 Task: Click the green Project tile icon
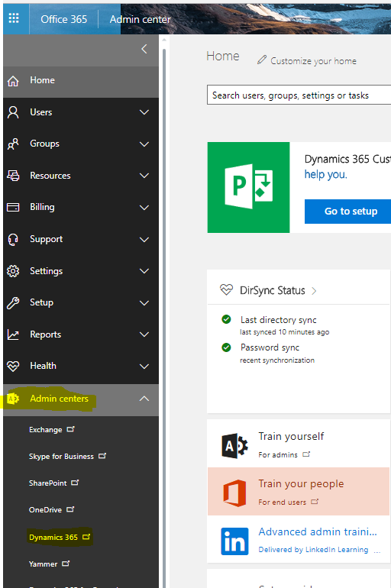pyautogui.click(x=248, y=187)
